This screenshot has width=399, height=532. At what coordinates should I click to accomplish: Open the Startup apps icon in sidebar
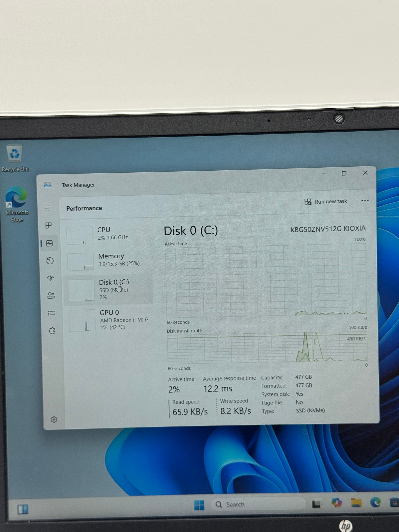[50, 278]
